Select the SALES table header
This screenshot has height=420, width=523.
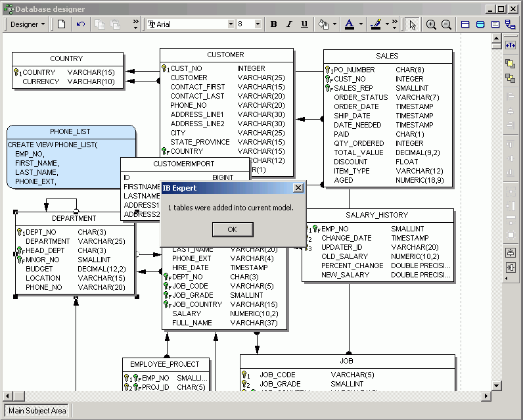click(387, 56)
